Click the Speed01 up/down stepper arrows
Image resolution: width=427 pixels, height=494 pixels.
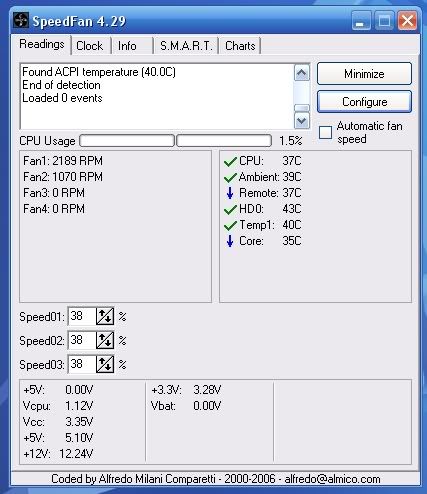coord(105,316)
